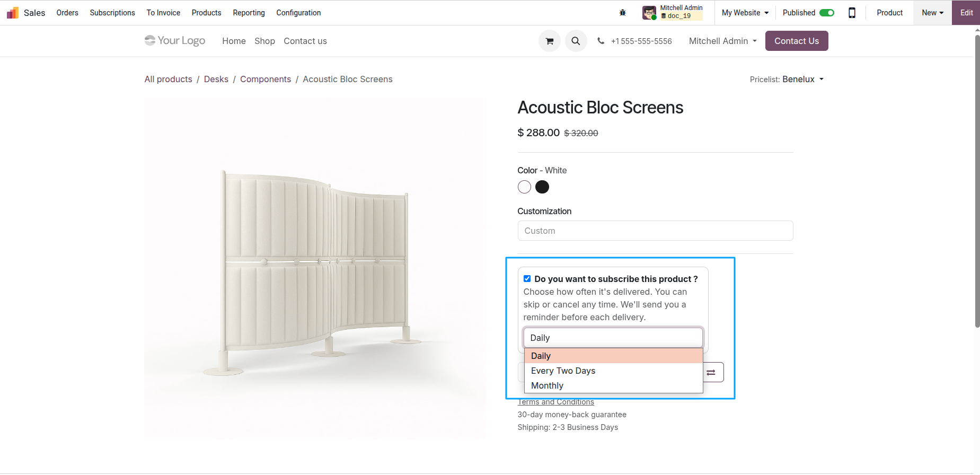
Task: Select the Black color option
Action: tap(542, 187)
